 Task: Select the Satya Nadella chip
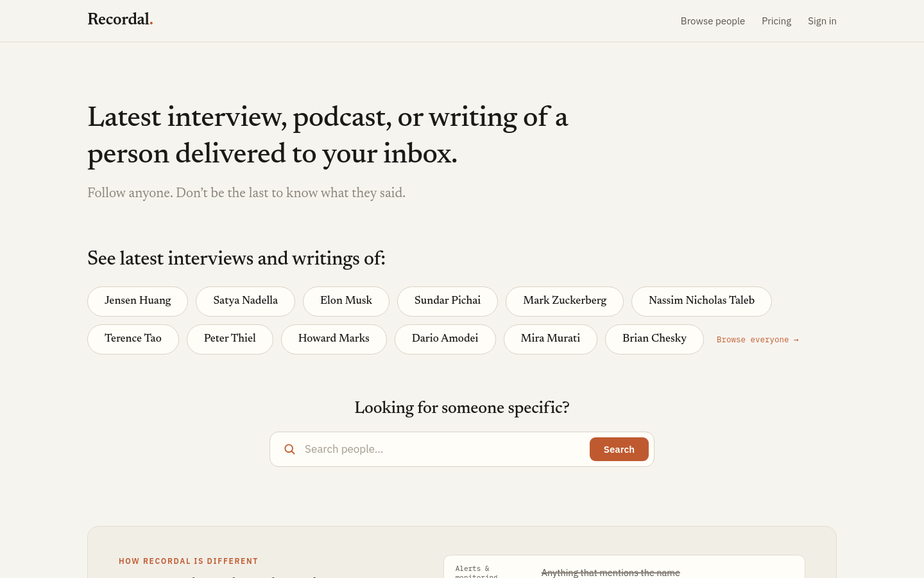[245, 301]
